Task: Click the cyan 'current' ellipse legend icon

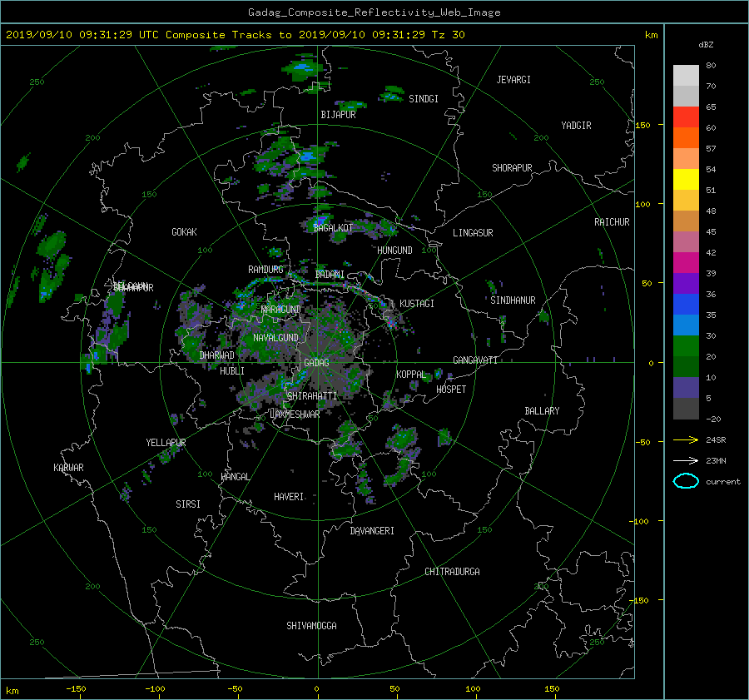Action: click(686, 481)
